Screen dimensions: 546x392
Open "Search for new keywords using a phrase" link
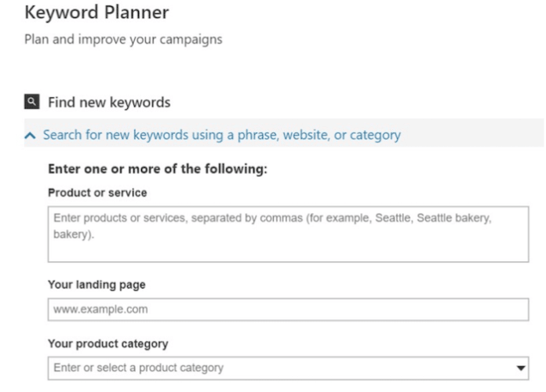[221, 135]
